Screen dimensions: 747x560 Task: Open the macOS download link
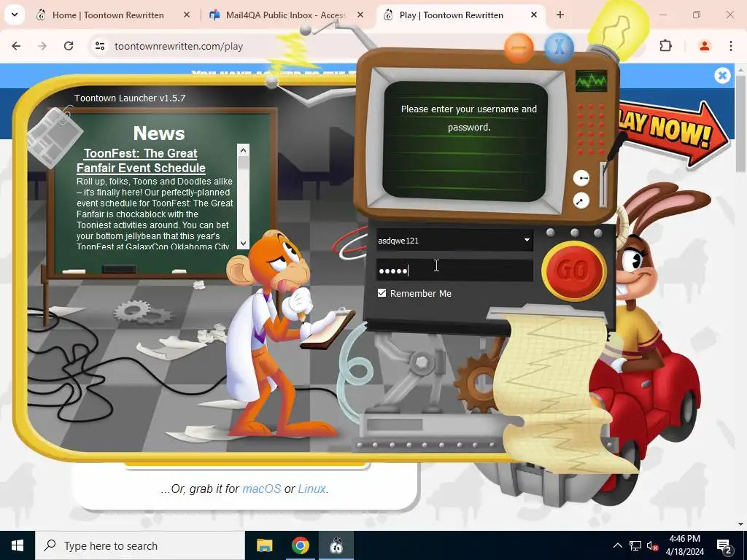click(262, 489)
